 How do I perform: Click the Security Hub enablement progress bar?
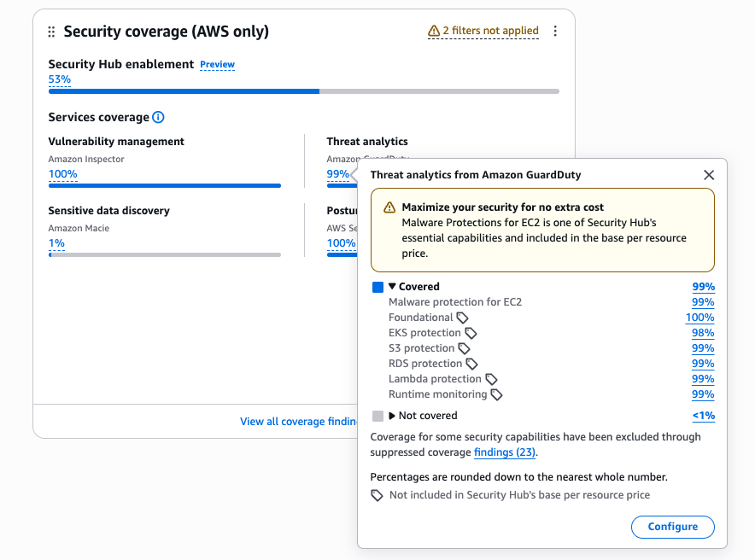click(304, 91)
